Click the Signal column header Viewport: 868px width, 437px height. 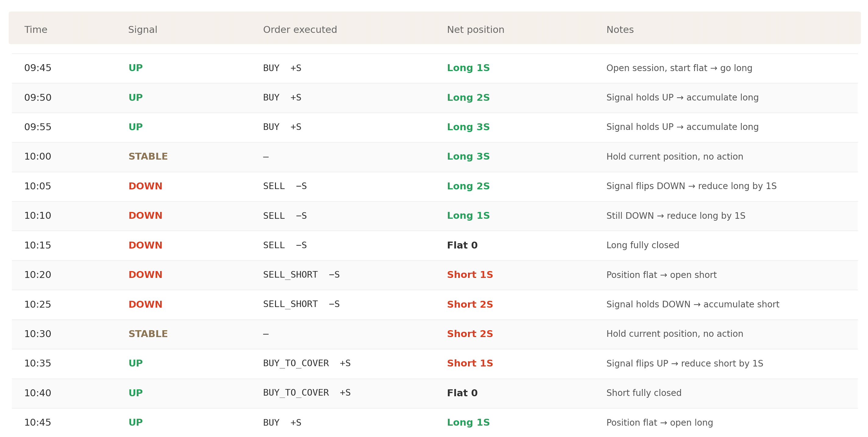click(x=142, y=30)
